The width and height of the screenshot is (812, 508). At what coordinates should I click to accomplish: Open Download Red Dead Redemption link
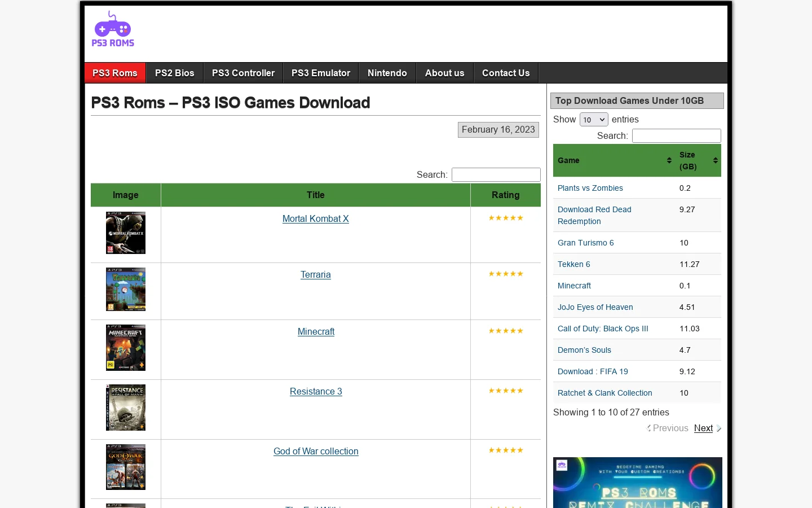[594, 215]
